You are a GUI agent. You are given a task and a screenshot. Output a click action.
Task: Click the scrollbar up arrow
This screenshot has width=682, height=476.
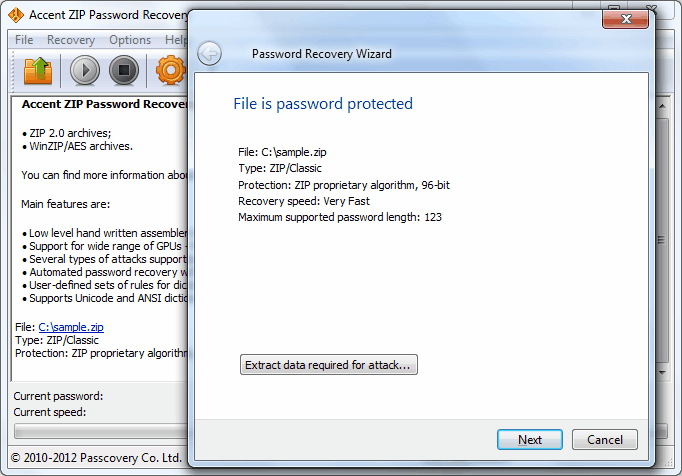[662, 106]
